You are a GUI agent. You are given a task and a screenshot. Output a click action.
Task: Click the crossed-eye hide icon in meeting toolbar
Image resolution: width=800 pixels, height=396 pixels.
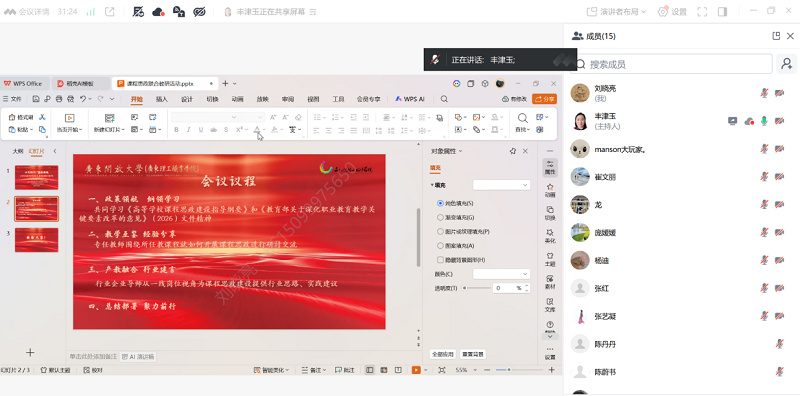(199, 11)
